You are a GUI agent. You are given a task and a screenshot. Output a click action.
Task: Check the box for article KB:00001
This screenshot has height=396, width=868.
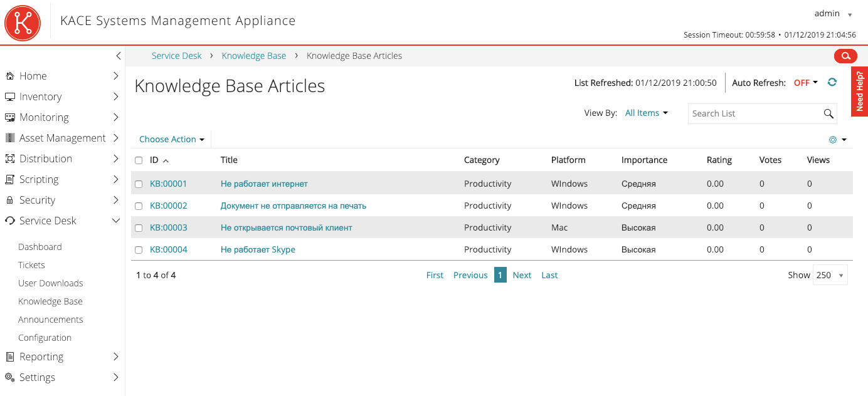[x=139, y=184]
